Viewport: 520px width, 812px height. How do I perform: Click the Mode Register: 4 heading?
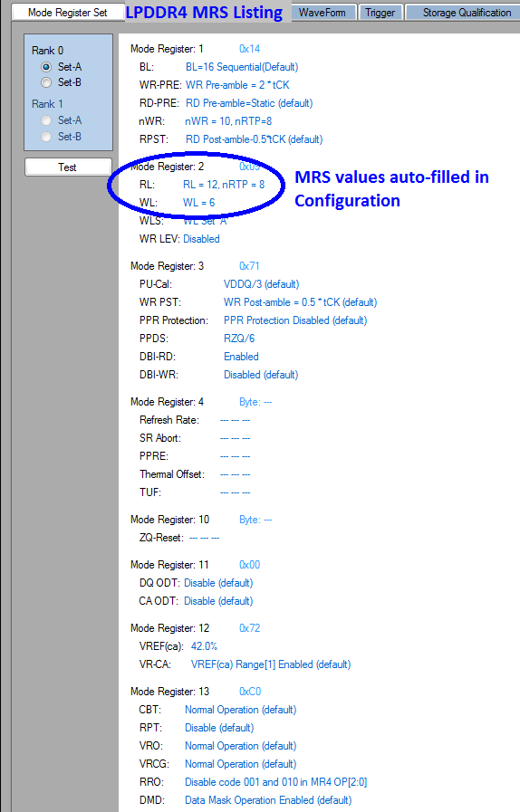[x=167, y=402]
